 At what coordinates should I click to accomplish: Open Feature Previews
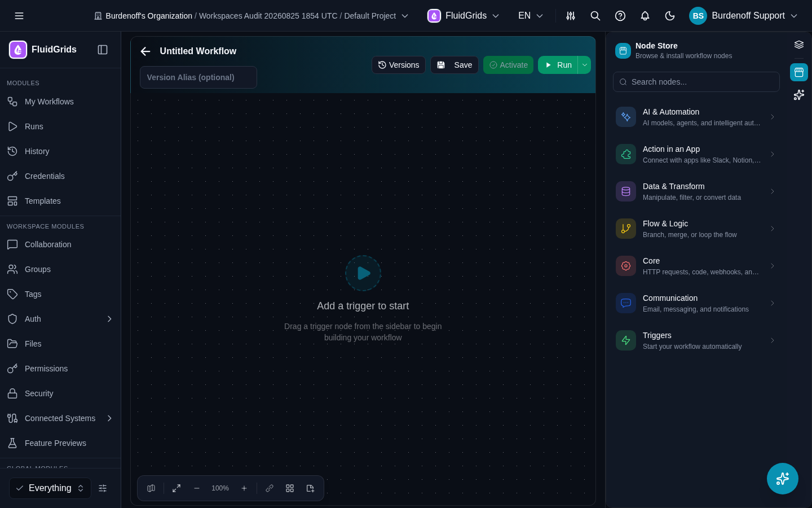(60, 443)
